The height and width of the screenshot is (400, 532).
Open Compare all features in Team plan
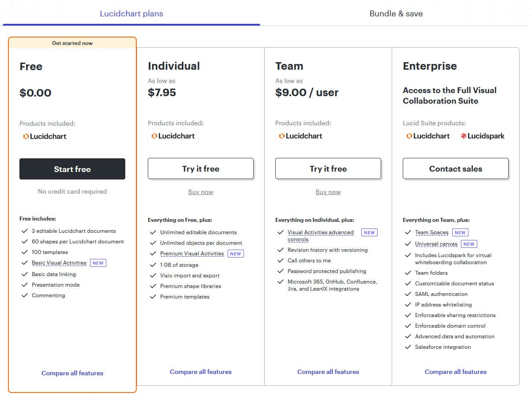(x=328, y=372)
